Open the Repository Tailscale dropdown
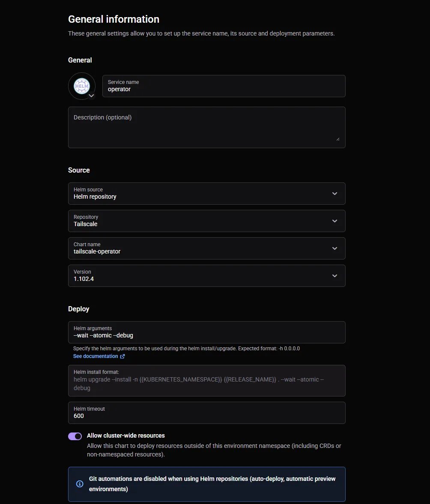 206,221
